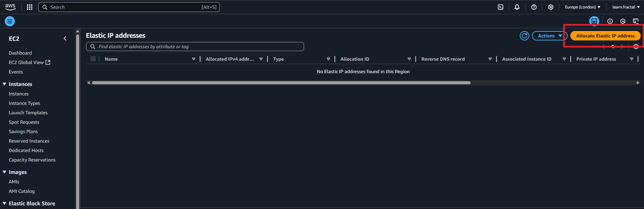
Task: Open AMIs in sidebar
Action: 14,182
